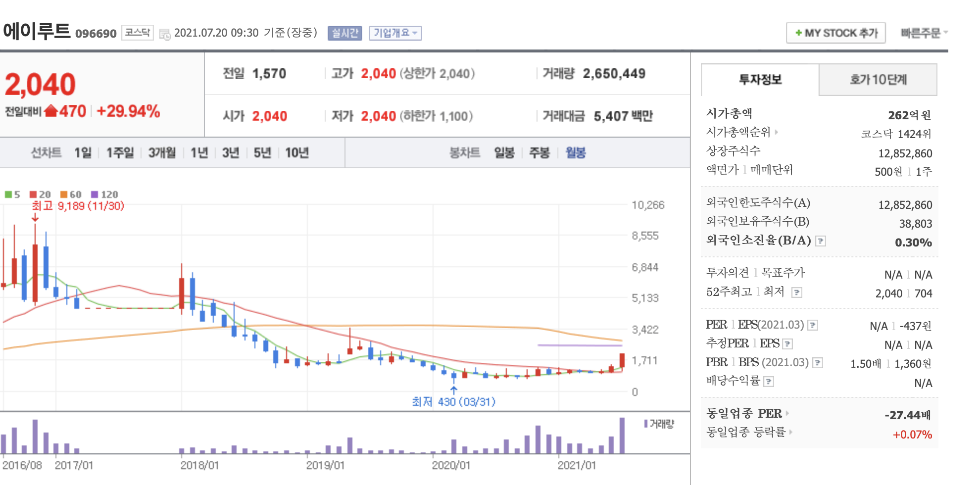
Task: Click the help icon next to 배당수익률
Action: [x=769, y=382]
